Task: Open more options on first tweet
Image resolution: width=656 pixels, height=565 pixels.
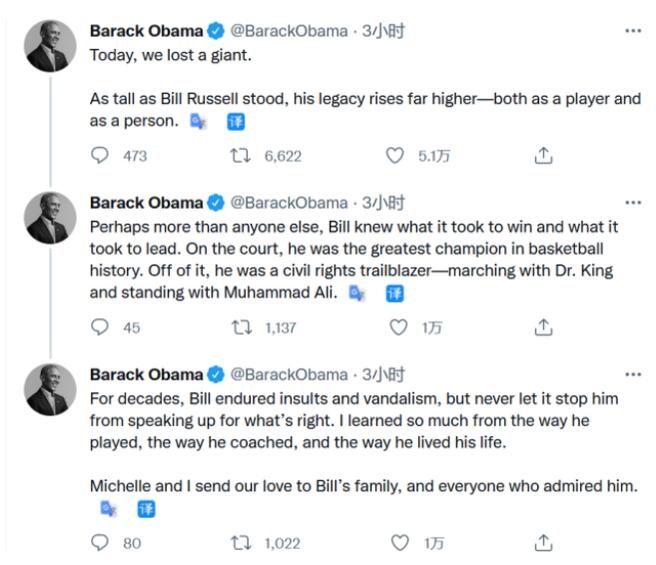Action: coord(632,31)
